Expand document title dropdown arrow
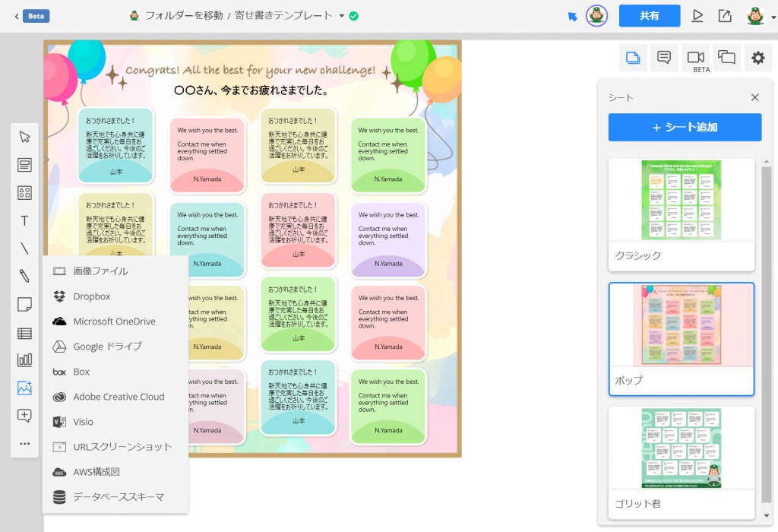 pyautogui.click(x=342, y=16)
